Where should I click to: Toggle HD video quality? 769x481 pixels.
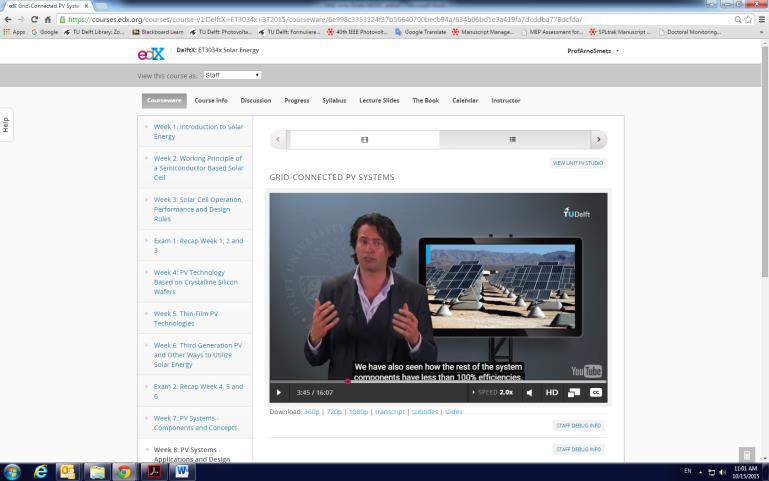click(551, 392)
